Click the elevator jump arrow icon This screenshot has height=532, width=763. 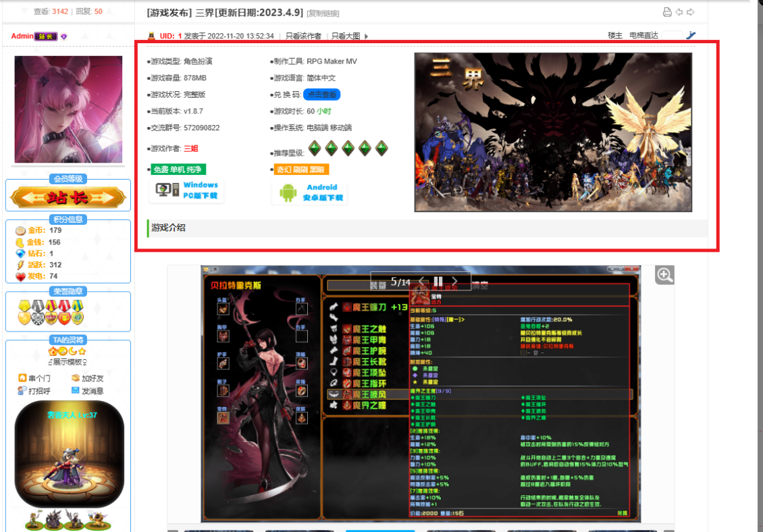691,35
